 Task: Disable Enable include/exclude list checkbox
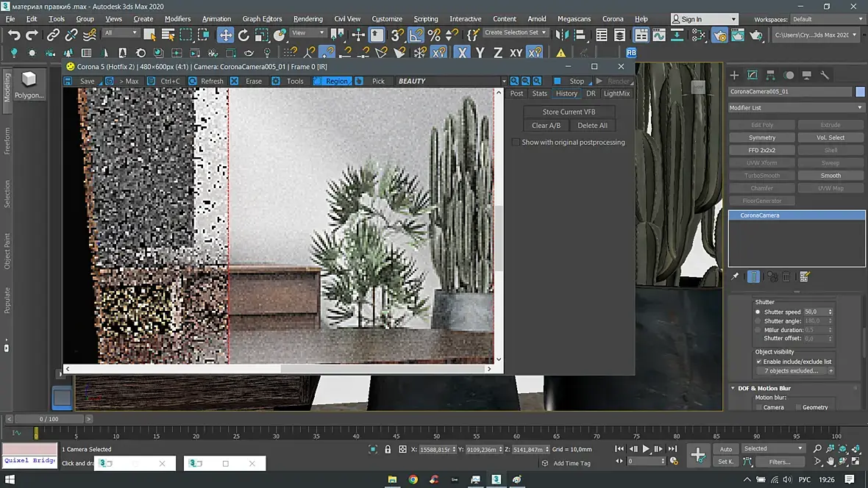759,362
